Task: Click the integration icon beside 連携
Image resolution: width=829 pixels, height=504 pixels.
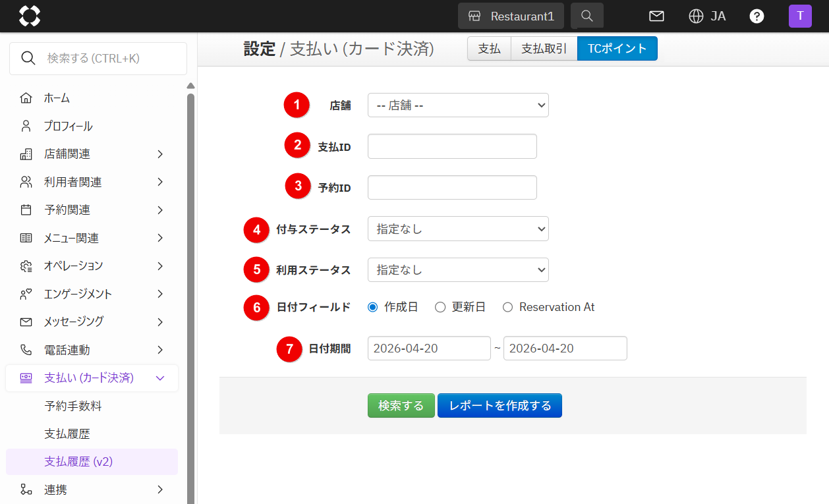Action: point(26,490)
